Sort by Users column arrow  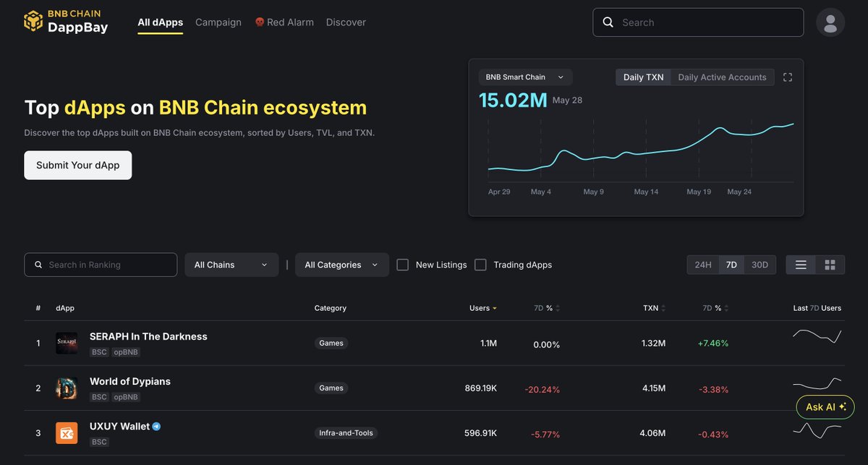(495, 309)
